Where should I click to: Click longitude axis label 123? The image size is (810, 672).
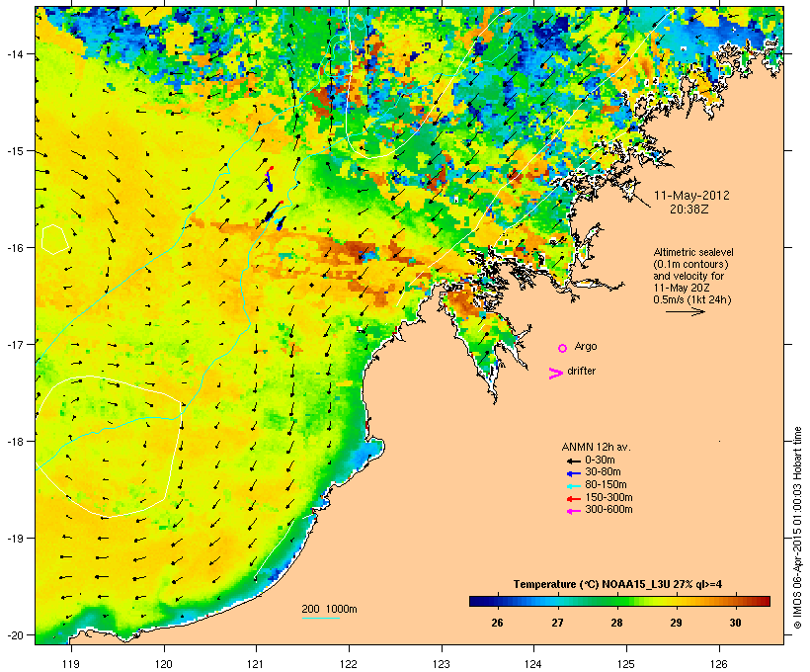click(442, 664)
